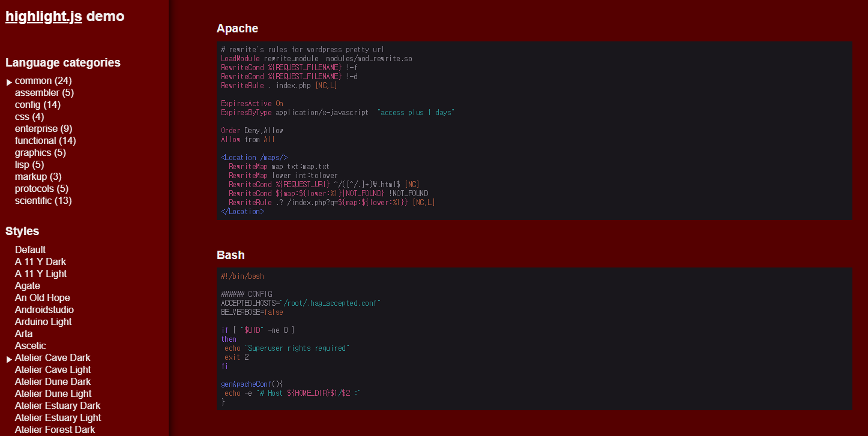
Task: Open the highlight.js homepage link
Action: [x=44, y=17]
